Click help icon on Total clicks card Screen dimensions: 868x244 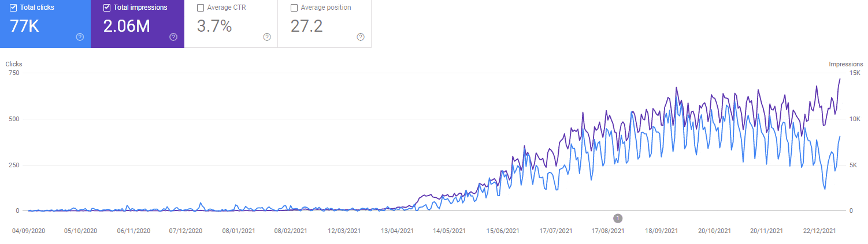(80, 37)
